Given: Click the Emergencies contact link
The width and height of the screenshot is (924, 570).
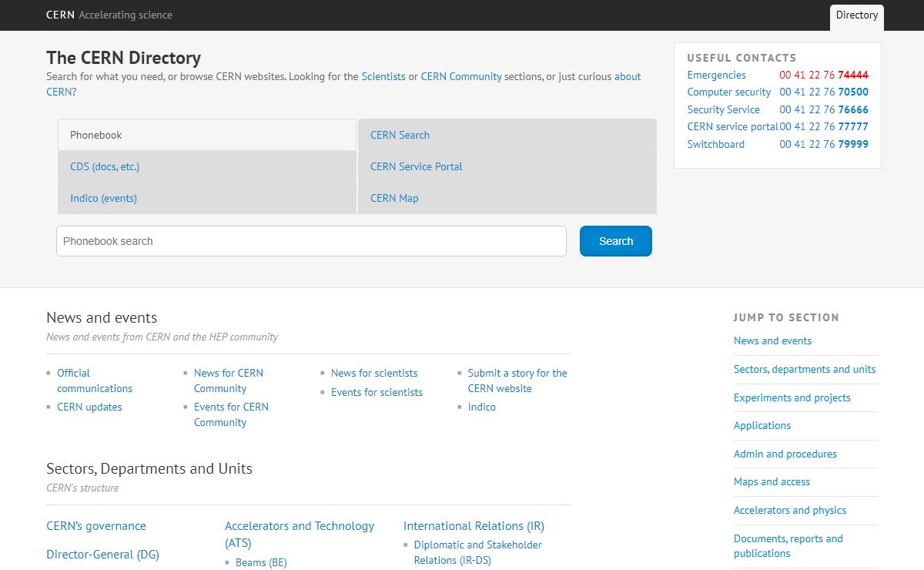Looking at the screenshot, I should point(716,75).
